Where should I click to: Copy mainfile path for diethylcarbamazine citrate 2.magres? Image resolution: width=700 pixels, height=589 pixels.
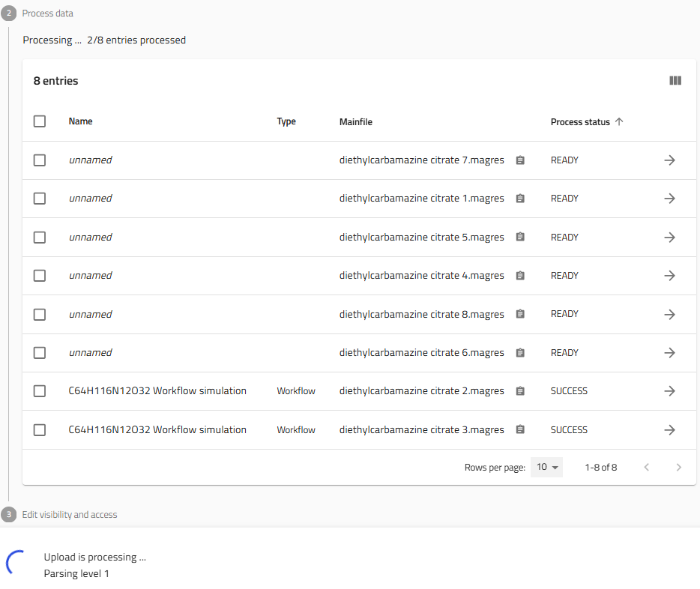520,391
